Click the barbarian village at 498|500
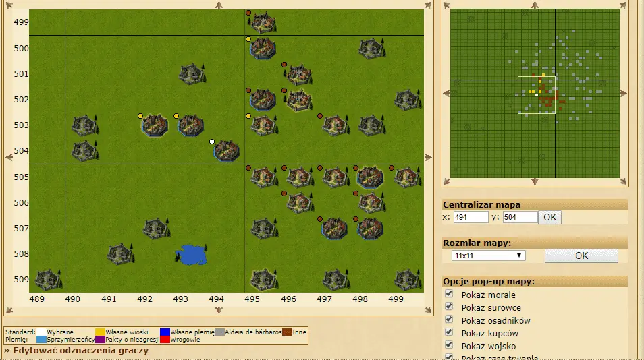Image resolution: width=644 pixels, height=360 pixels. click(371, 49)
